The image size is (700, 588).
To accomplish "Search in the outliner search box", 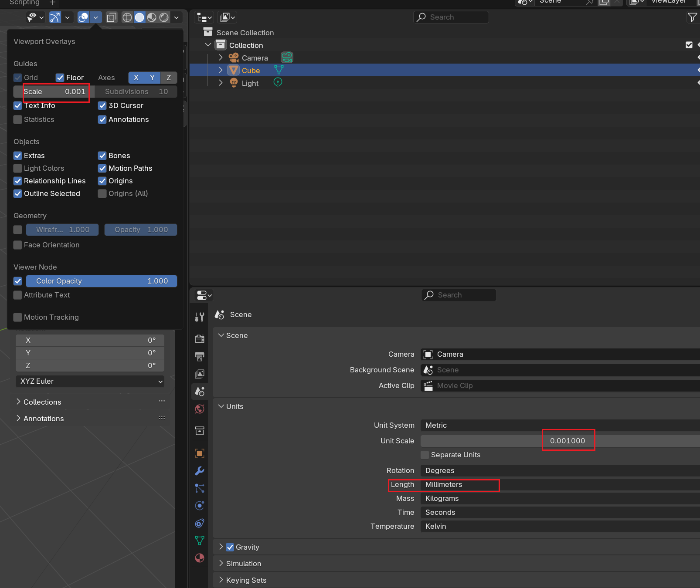I will click(451, 17).
